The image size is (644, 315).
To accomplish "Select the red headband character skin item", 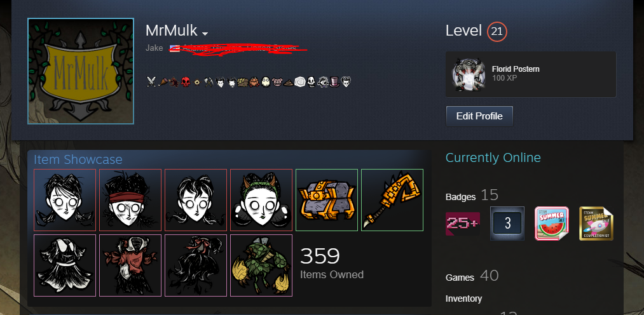I will [130, 200].
